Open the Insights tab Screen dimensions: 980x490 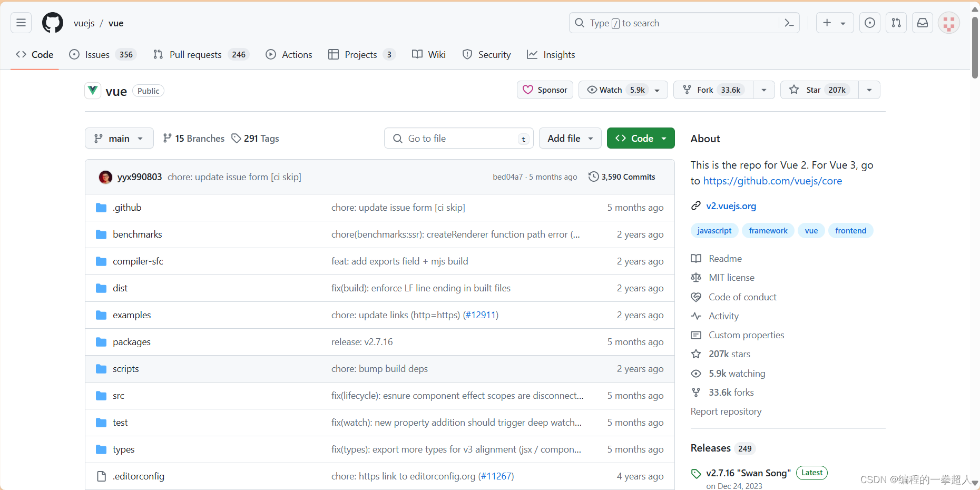pyautogui.click(x=551, y=55)
